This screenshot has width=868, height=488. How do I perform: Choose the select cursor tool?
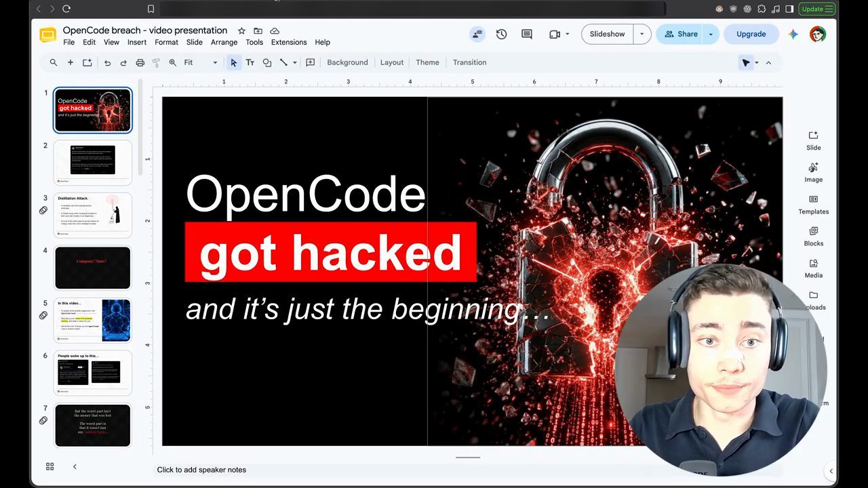pyautogui.click(x=233, y=62)
